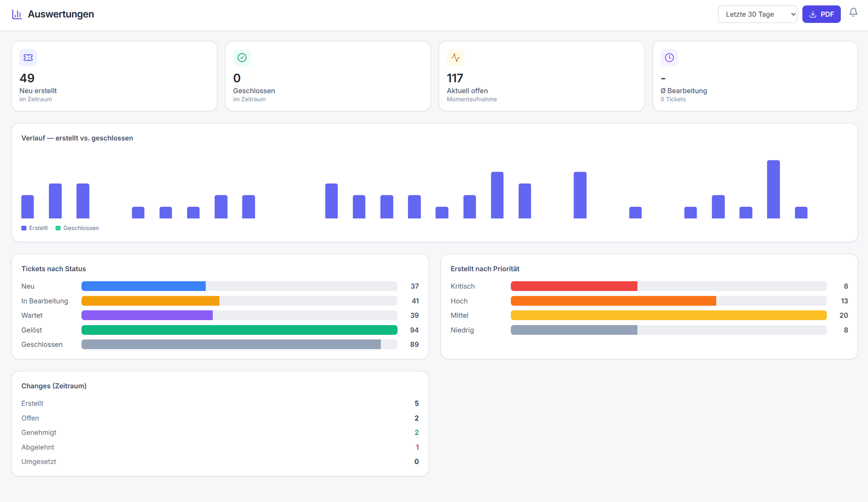The width and height of the screenshot is (868, 502).
Task: Click the "Tickets nach Status" heading
Action: pyautogui.click(x=54, y=269)
